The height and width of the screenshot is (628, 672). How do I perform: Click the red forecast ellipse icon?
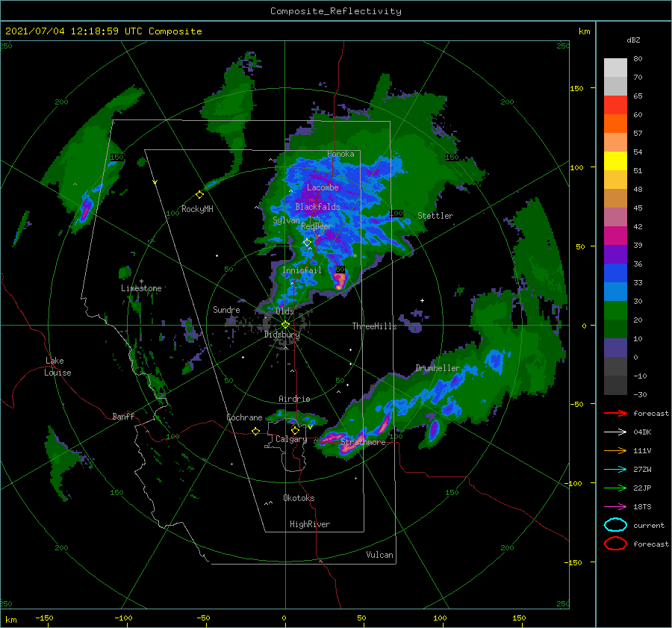(x=615, y=544)
